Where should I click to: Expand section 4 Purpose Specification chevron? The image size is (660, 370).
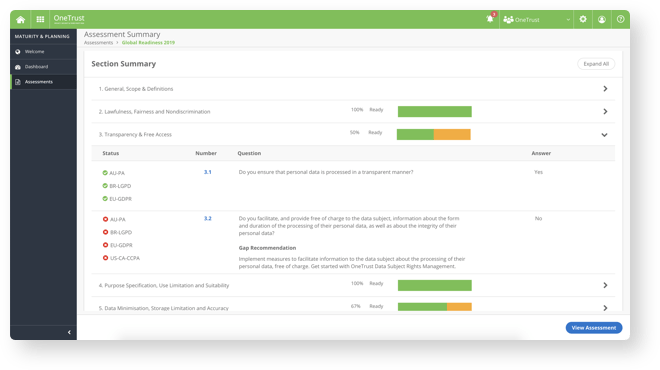tap(605, 285)
